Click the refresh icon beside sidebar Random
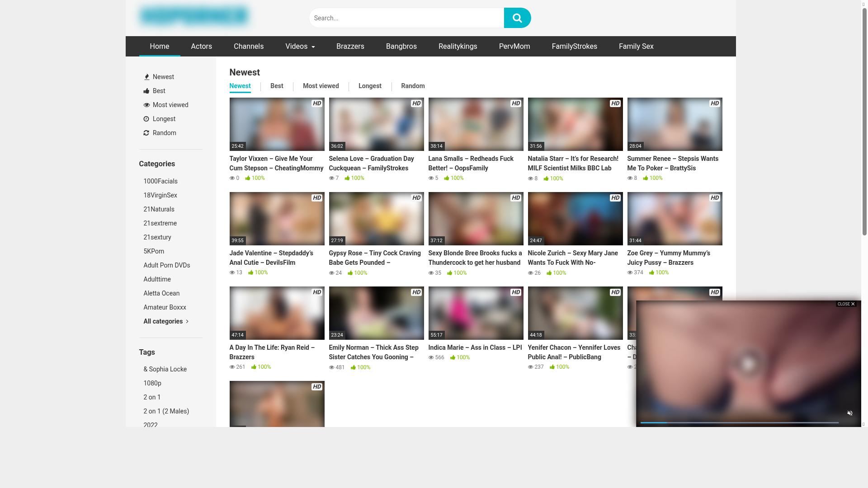Viewport: 868px width, 488px height. pyautogui.click(x=146, y=133)
